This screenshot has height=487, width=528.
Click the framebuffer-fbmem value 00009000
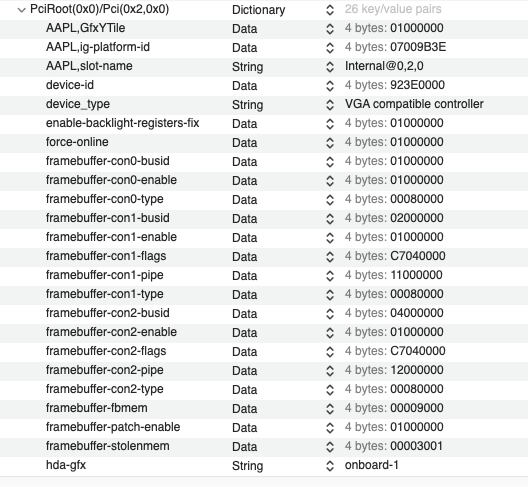(x=417, y=408)
